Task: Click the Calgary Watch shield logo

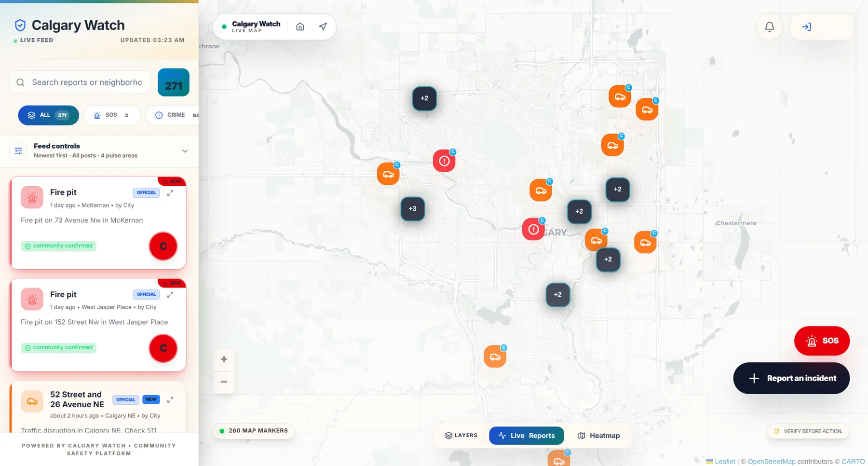Action: coord(20,25)
